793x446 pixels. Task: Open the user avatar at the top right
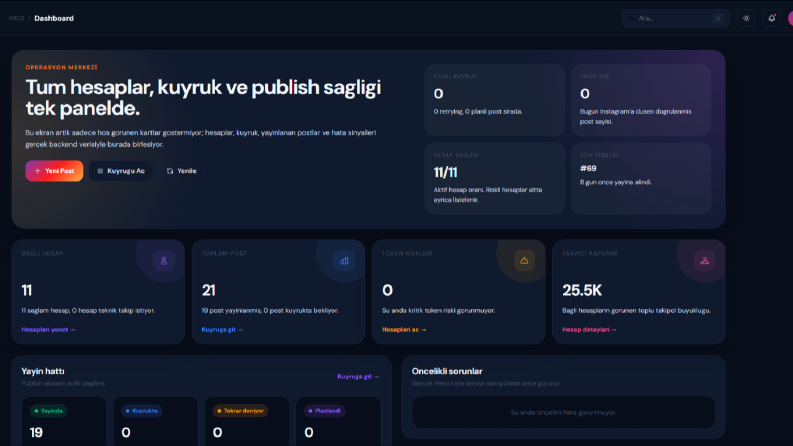click(x=790, y=18)
